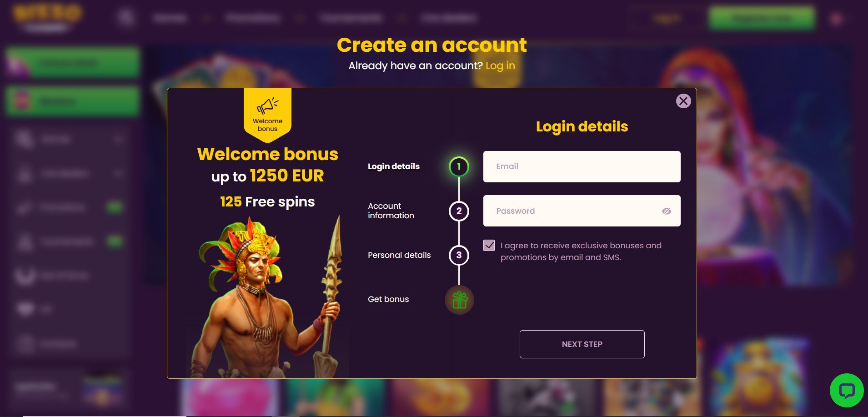Screen dimensions: 868x417
Task: Select step 1 circle indicator
Action: (x=459, y=166)
